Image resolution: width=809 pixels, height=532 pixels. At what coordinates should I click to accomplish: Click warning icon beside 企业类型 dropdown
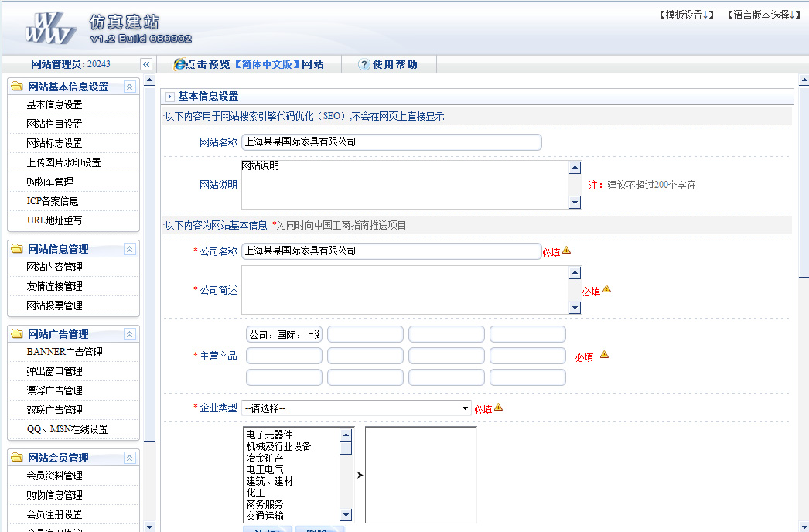(x=498, y=408)
